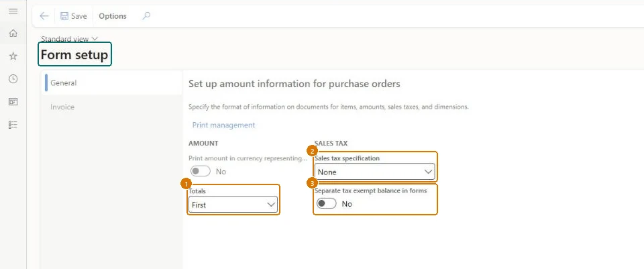The height and width of the screenshot is (269, 644).
Task: Select the General tab
Action: 112,83
